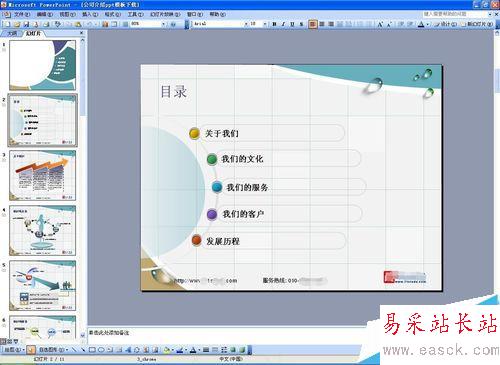Switch to the 幻灯片 (Slides) tab

tap(33, 33)
